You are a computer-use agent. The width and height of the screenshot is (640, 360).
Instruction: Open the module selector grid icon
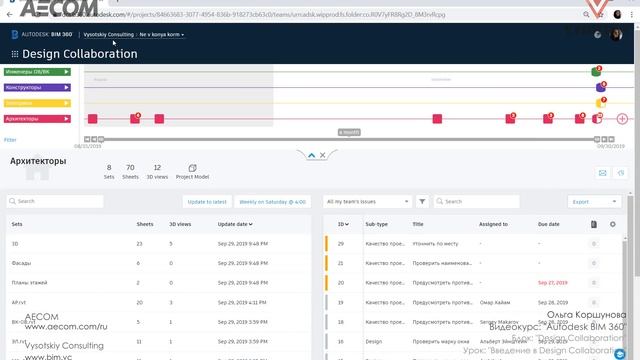(15, 54)
